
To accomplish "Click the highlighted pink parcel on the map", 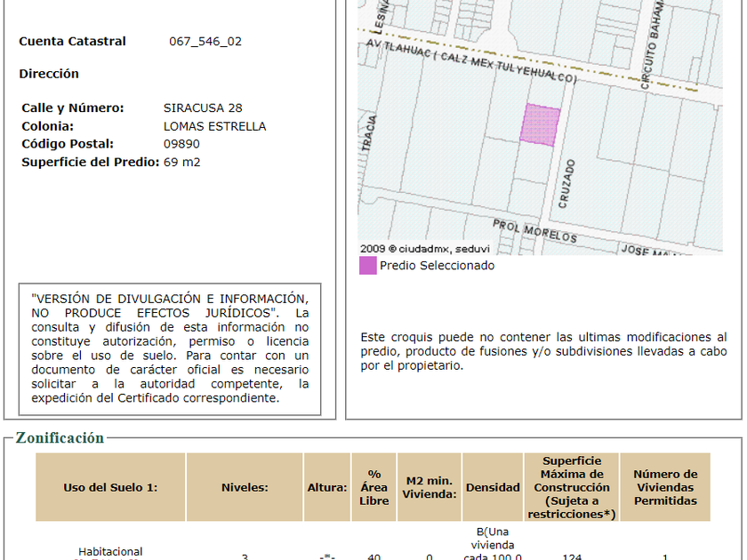I will tap(540, 124).
